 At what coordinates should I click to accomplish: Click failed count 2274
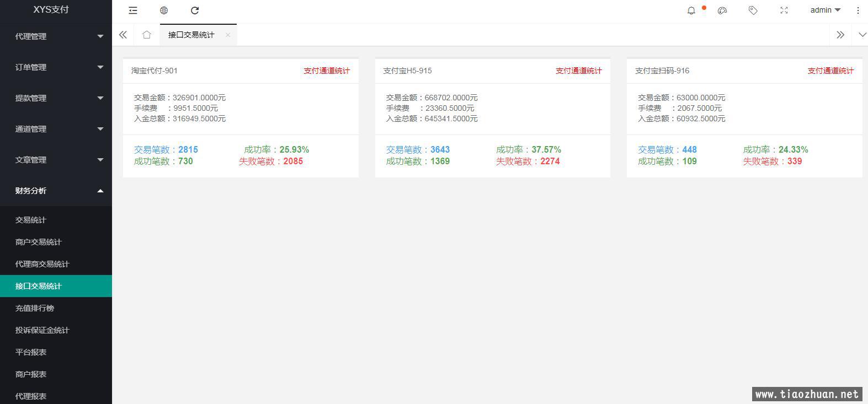click(550, 161)
